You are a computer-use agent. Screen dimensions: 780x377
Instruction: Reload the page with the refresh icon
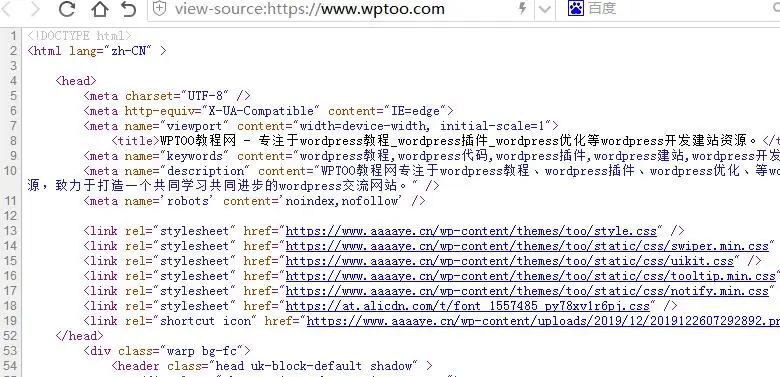(x=67, y=8)
